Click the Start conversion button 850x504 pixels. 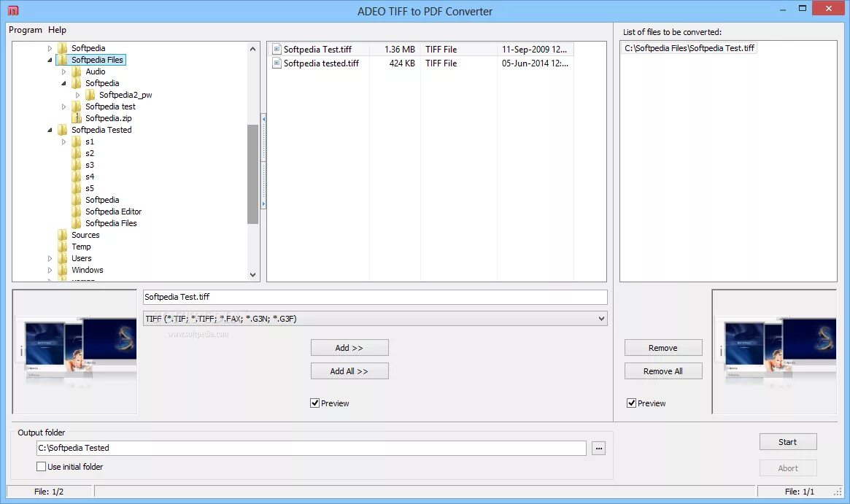point(788,442)
